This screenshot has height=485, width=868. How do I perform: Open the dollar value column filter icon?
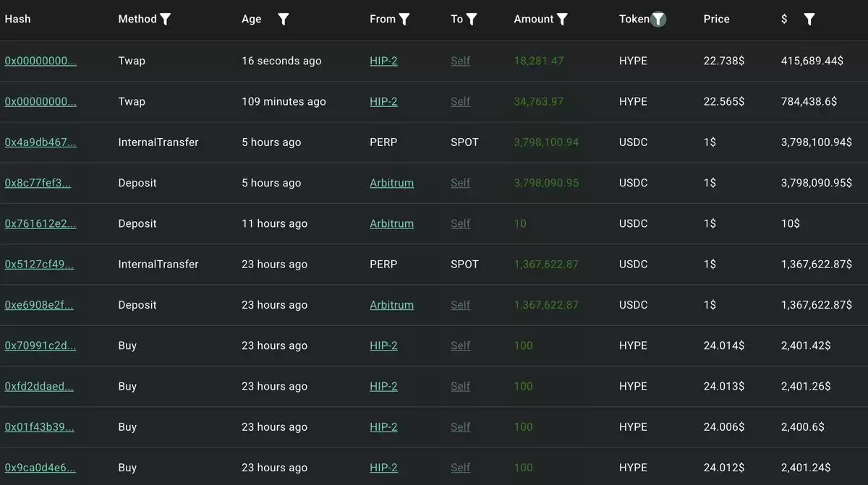(809, 20)
